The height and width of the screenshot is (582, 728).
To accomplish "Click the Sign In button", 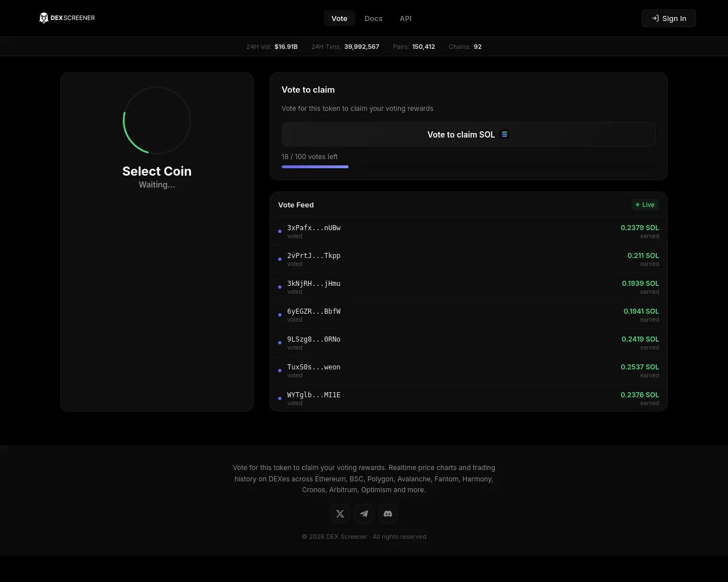I will point(669,18).
